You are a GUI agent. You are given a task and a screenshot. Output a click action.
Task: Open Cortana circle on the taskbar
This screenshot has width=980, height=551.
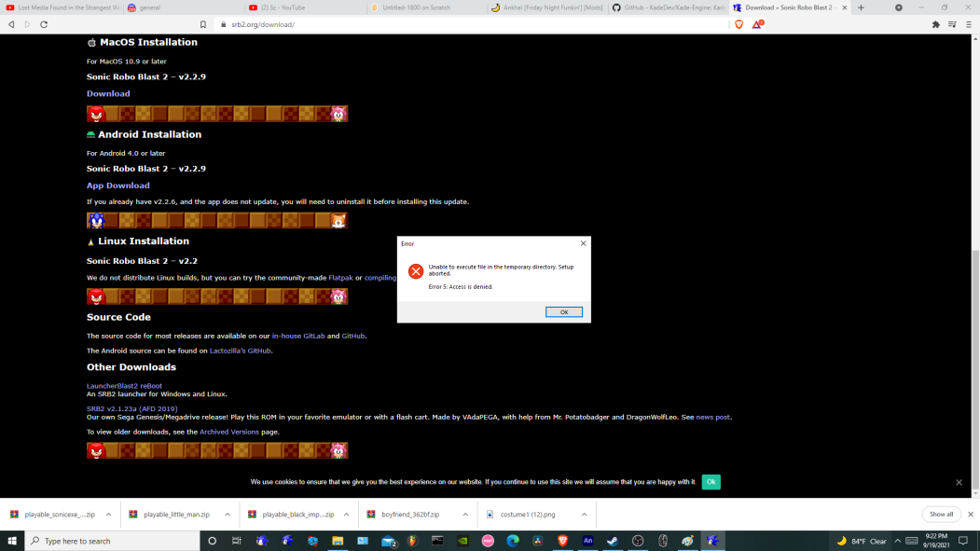[x=212, y=541]
